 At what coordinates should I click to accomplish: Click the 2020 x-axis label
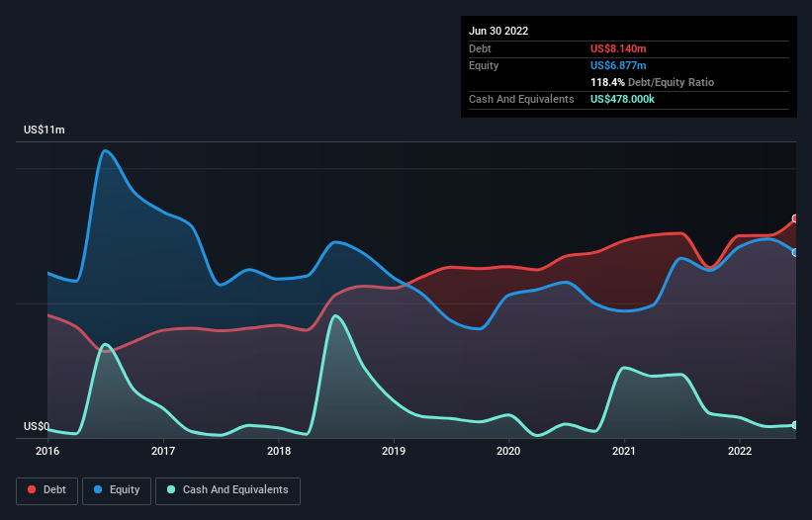[508, 451]
